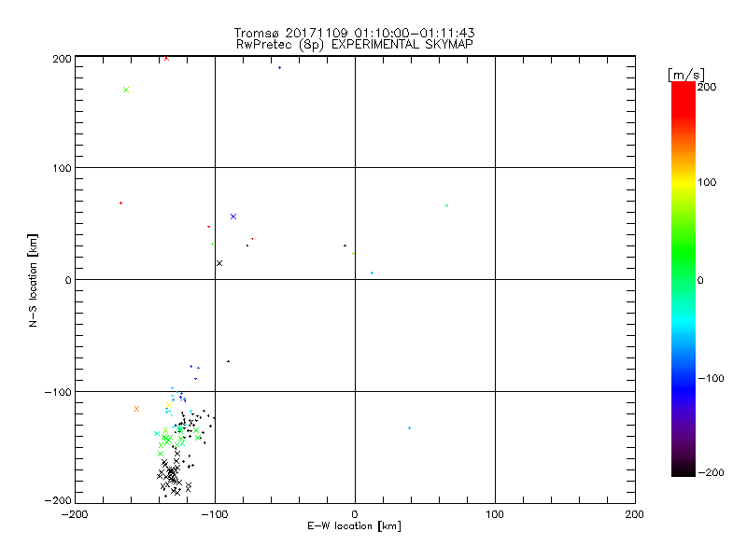The width and height of the screenshot is (747, 560).
Task: Click the '[m/s]' colorbar unit label
Action: point(686,75)
